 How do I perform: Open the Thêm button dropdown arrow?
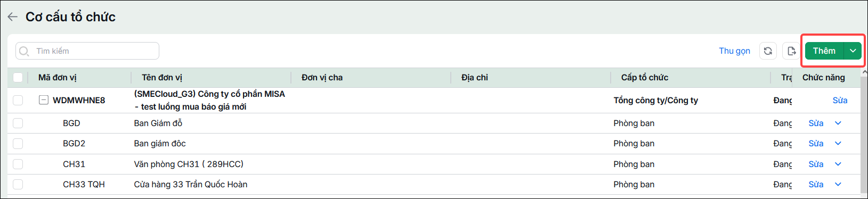[853, 51]
